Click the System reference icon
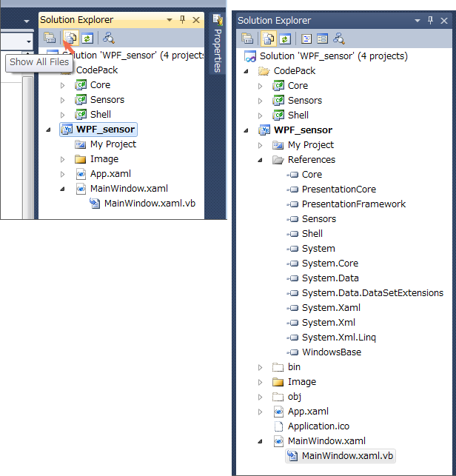Screen dimensions: 456x476 click(x=292, y=249)
